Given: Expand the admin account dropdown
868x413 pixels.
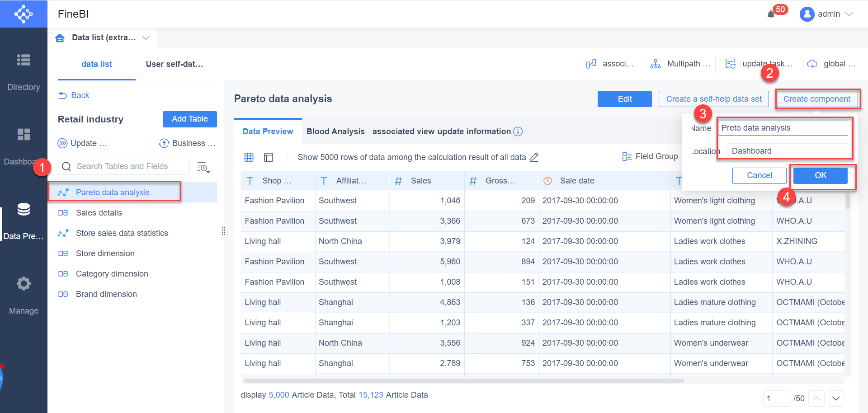Looking at the screenshot, I should (849, 14).
